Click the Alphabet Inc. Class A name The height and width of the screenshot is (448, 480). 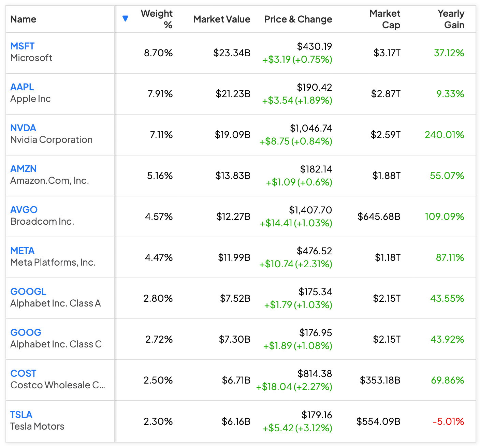point(56,303)
